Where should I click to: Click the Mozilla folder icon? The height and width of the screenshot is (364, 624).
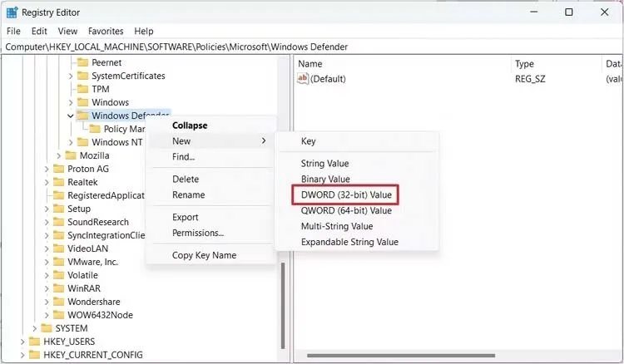70,155
